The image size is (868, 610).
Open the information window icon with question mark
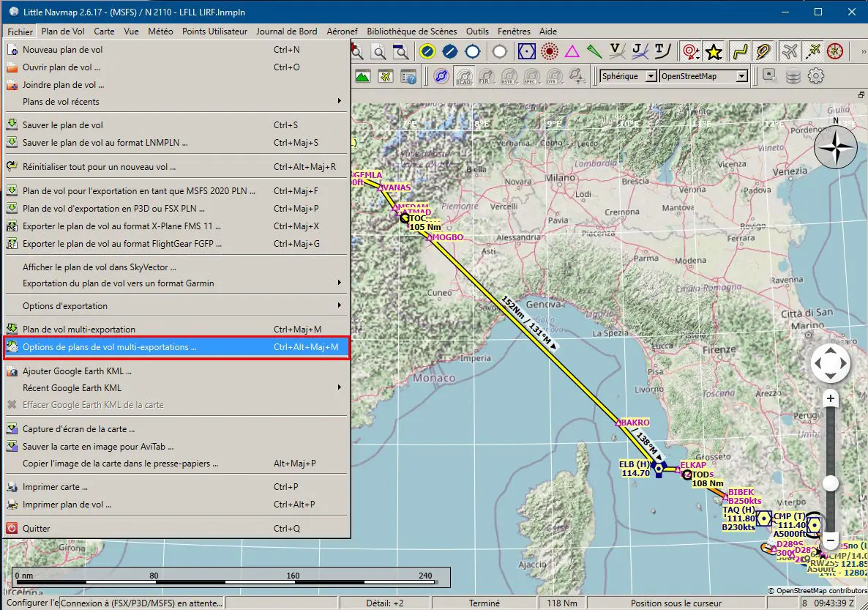[408, 76]
